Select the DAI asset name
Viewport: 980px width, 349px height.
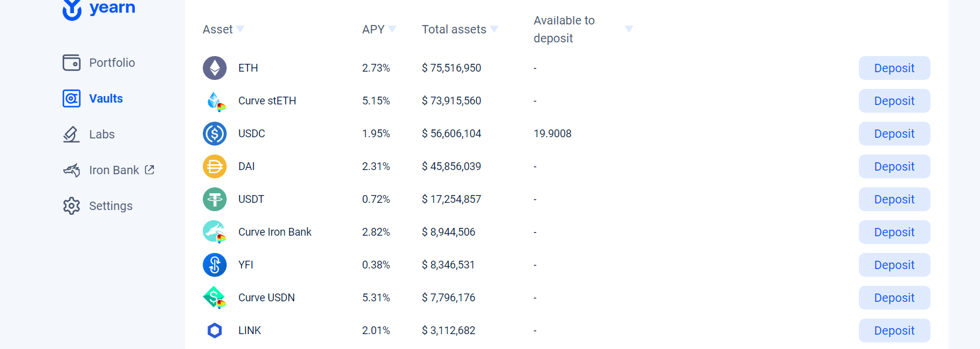(246, 166)
